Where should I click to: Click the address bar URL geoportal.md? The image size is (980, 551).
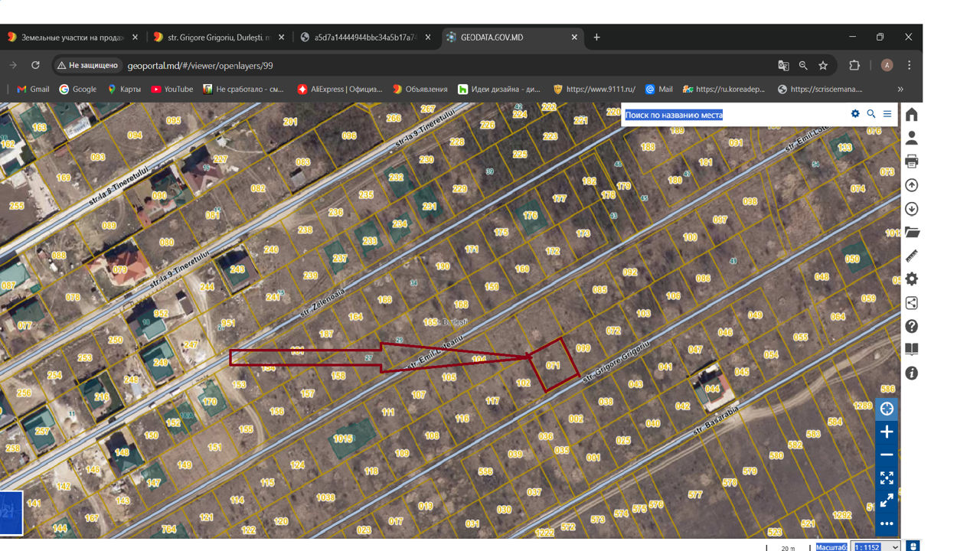coord(200,66)
